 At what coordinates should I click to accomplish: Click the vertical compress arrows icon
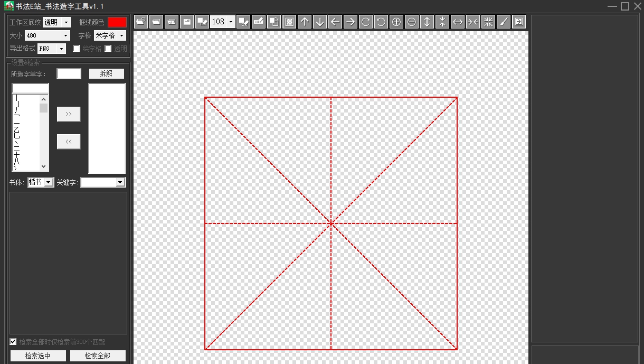442,22
